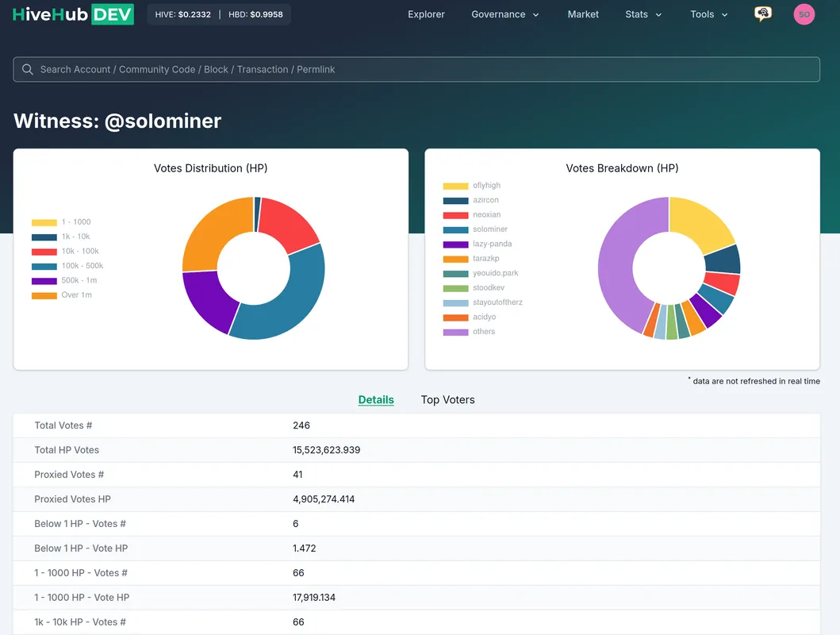Viewport: 840px width, 635px height.
Task: Select the 1k - 10k HP - Votes # label
Action: pos(80,622)
